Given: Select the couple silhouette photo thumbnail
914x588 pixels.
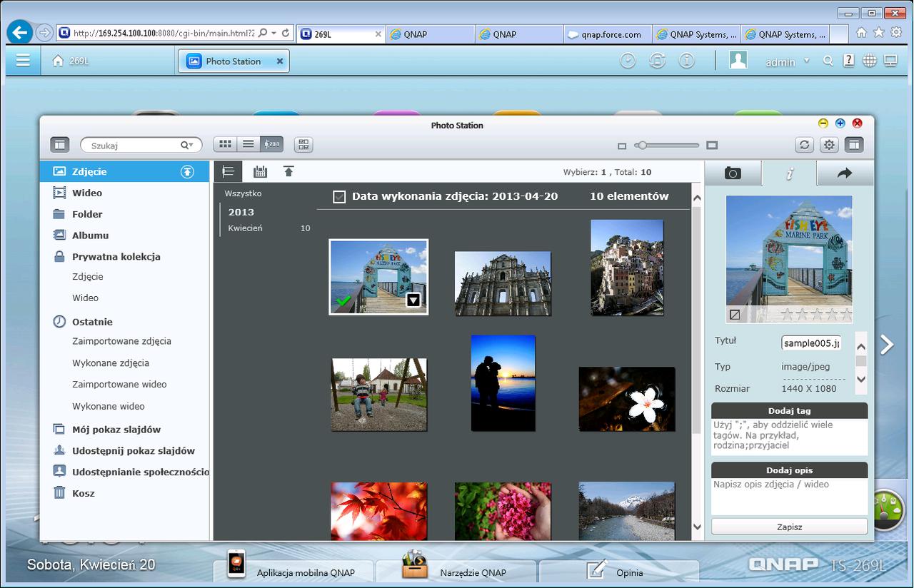Looking at the screenshot, I should click(503, 383).
